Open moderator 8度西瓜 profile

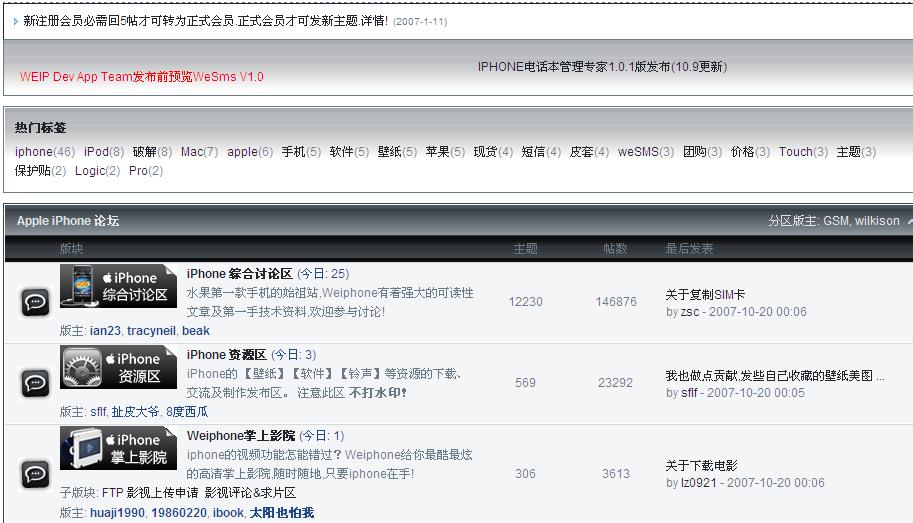click(x=187, y=412)
